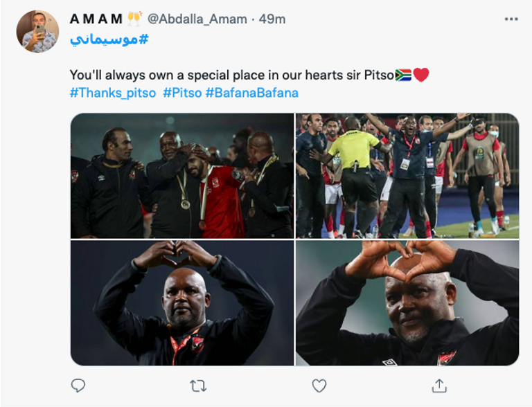The width and height of the screenshot is (532, 407).
Task: Follow the #Pitso hashtag link
Action: (182, 92)
